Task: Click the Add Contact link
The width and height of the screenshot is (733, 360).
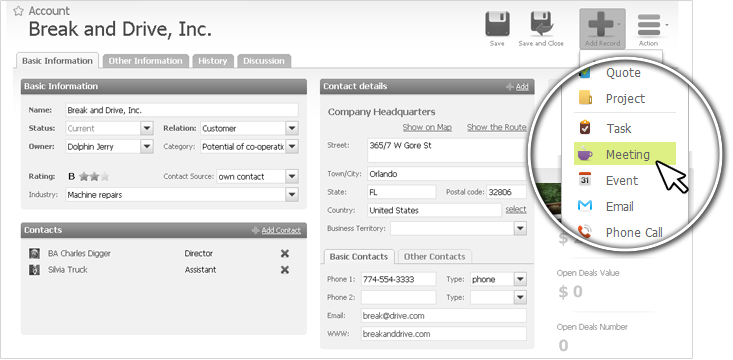Action: pos(281,230)
